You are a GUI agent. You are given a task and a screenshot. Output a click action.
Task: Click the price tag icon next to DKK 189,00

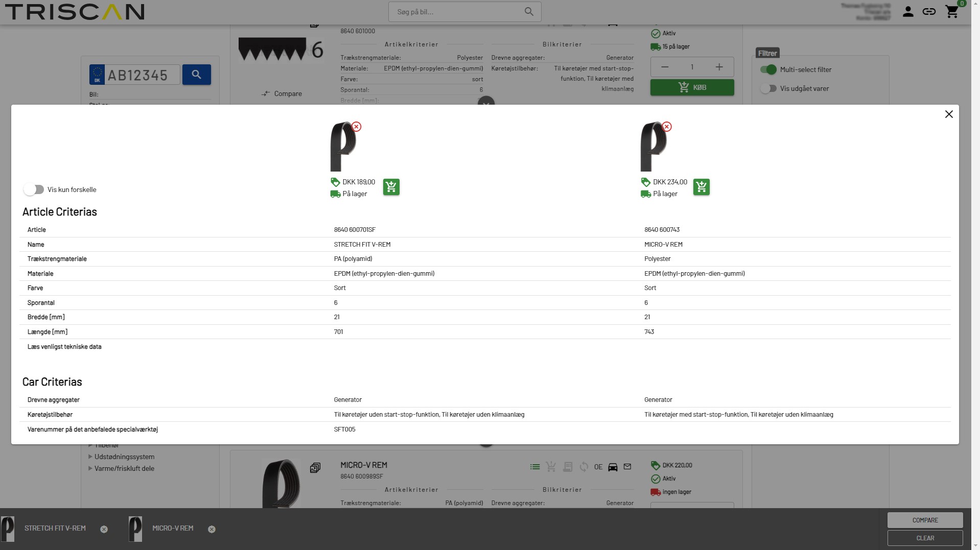coord(335,182)
